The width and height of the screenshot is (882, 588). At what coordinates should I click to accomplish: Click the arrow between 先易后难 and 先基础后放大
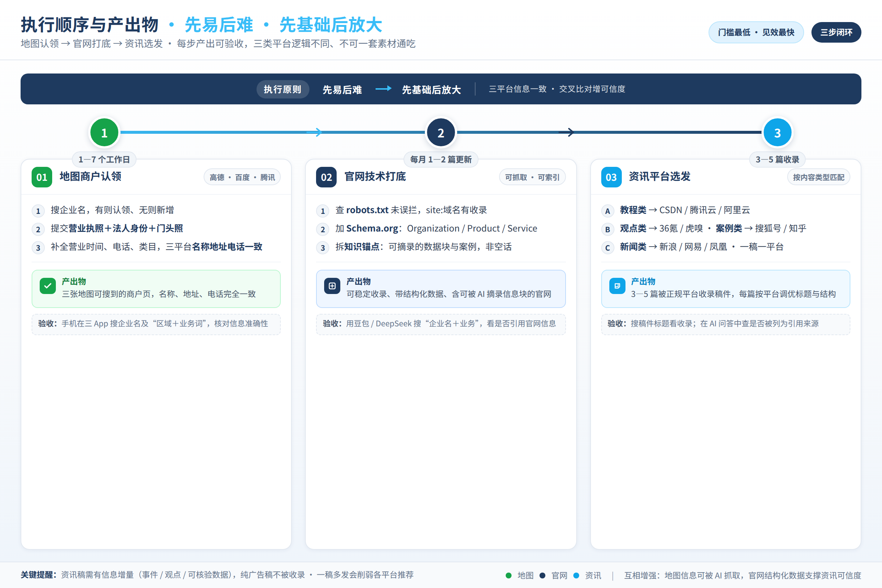[383, 89]
